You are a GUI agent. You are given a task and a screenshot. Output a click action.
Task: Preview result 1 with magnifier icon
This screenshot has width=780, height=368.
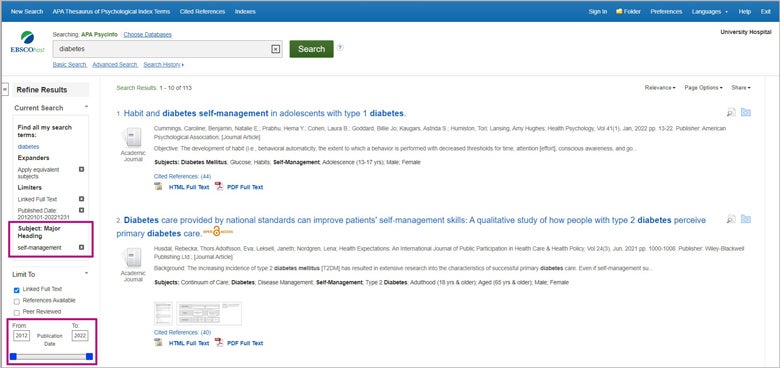(731, 112)
